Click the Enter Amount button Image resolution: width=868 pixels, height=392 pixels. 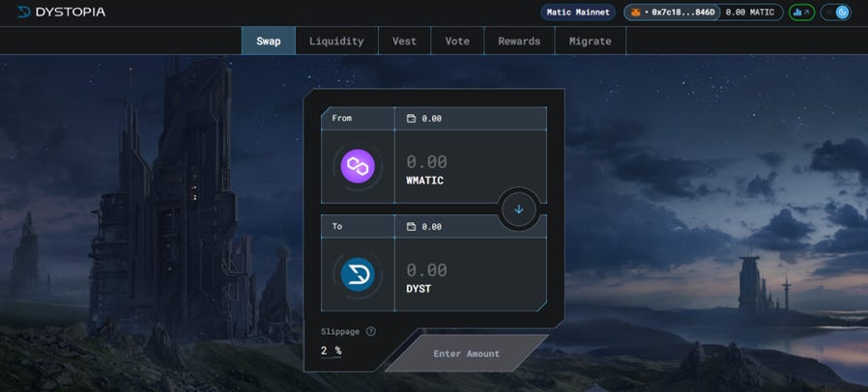click(466, 353)
